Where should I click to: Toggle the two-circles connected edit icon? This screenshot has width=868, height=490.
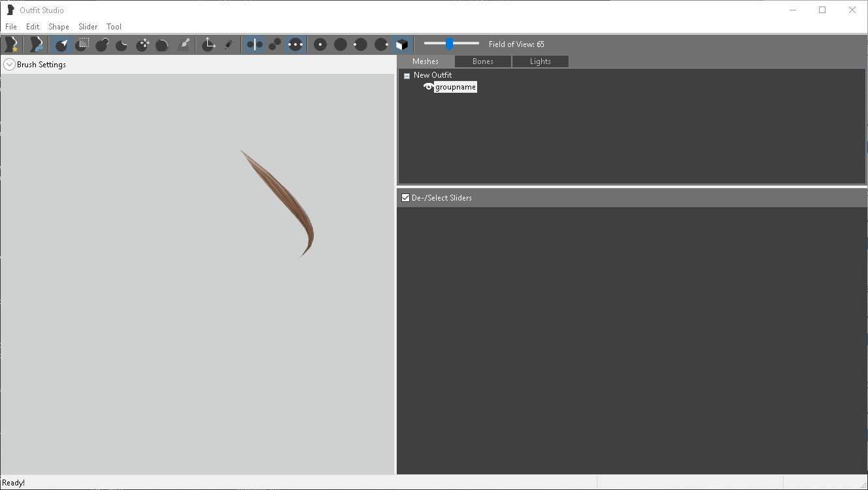click(275, 44)
